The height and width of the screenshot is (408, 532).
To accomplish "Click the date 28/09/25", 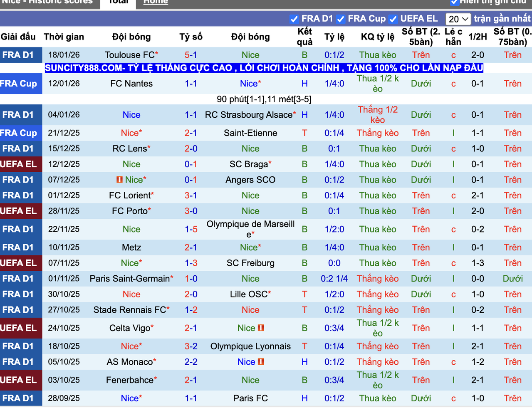I will (x=64, y=398).
